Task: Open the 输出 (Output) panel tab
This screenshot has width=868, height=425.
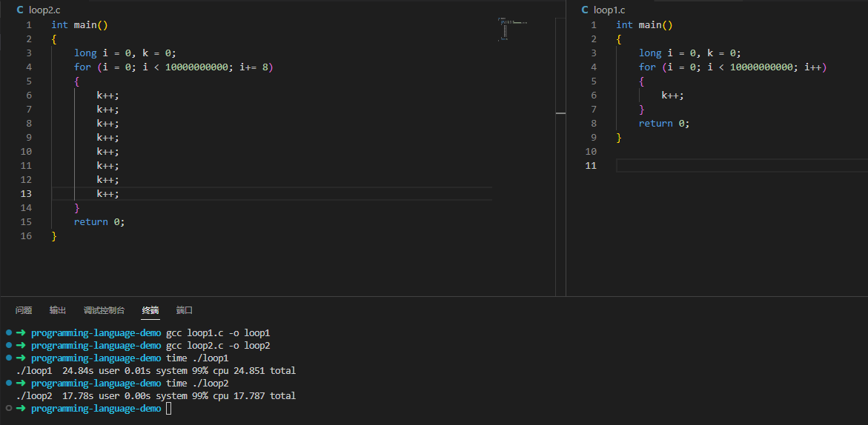Action: pyautogui.click(x=58, y=310)
